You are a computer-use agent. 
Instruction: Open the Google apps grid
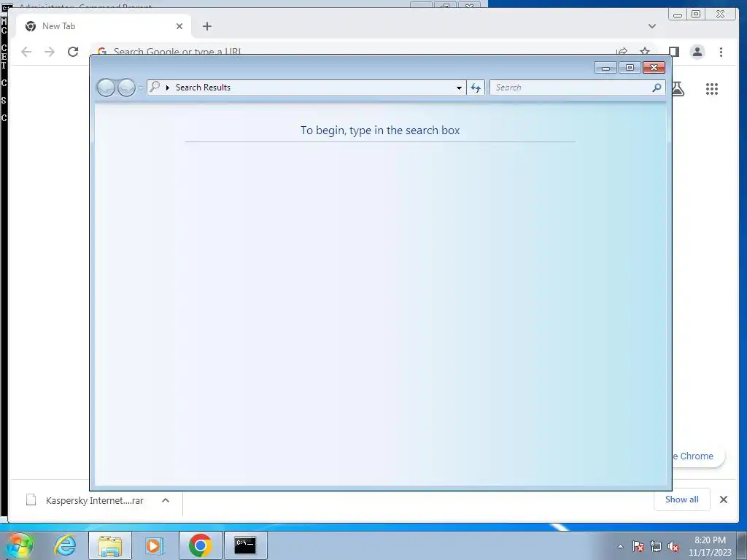pyautogui.click(x=712, y=89)
